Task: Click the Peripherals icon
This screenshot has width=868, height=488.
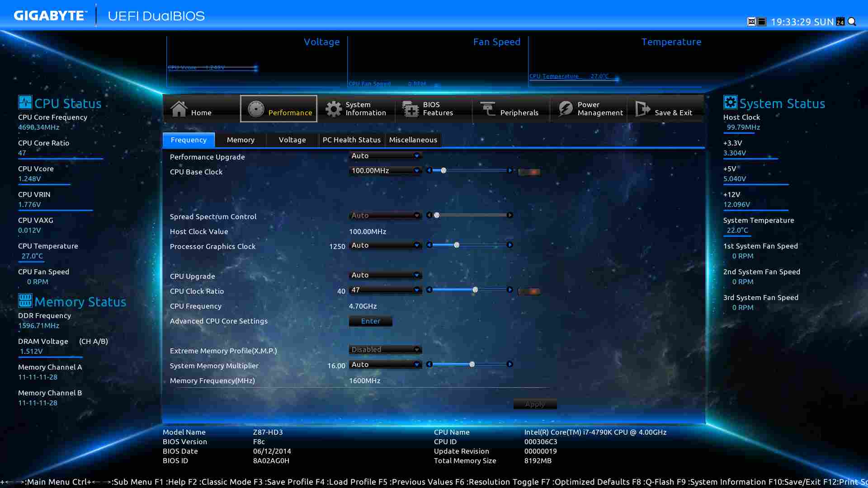Action: [488, 109]
